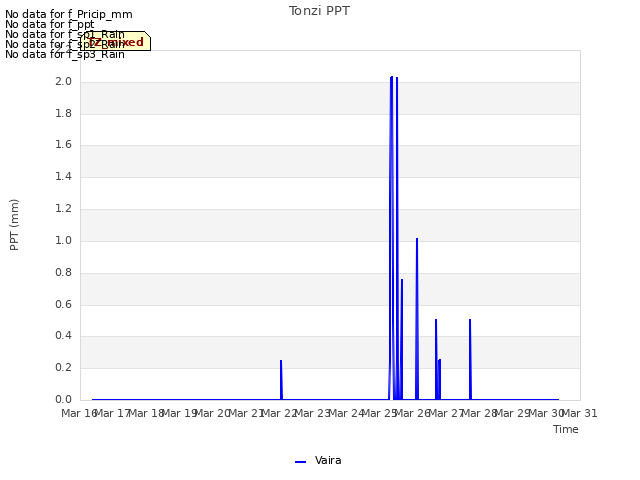Click the 1.8 y-axis tick label

(x=63, y=113)
